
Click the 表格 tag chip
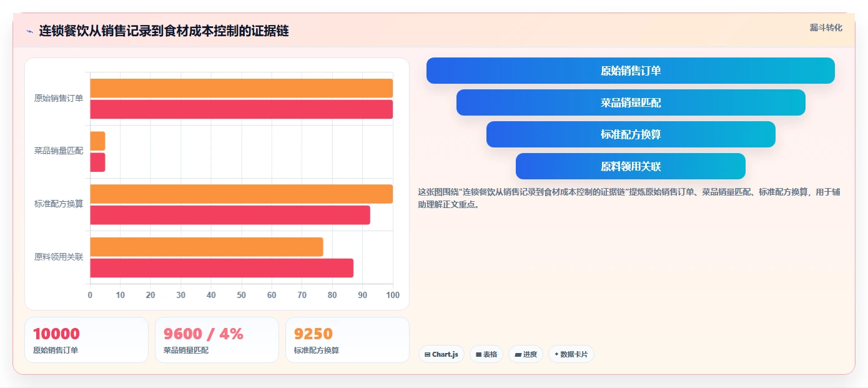point(486,354)
